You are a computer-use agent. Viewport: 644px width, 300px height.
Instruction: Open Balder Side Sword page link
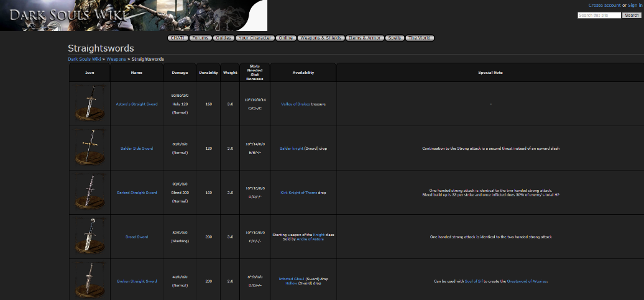tap(137, 148)
